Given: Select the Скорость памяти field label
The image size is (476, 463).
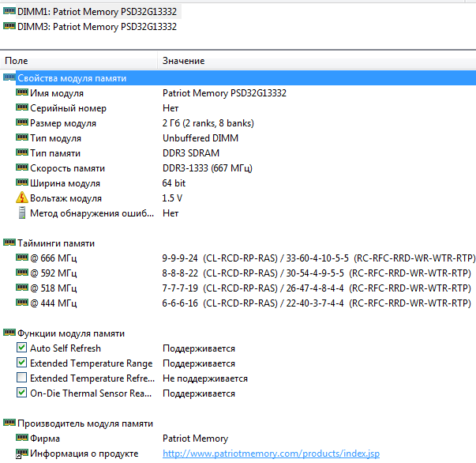Looking at the screenshot, I should click(67, 168).
